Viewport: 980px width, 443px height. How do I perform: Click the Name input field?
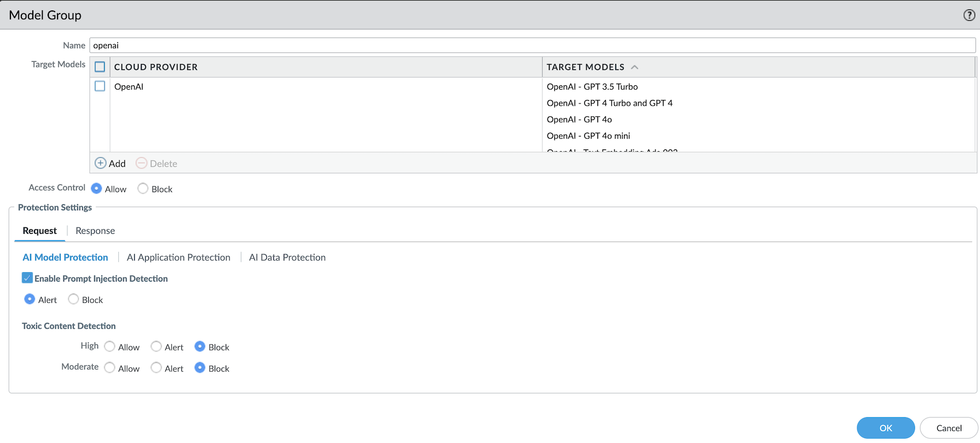coord(531,45)
